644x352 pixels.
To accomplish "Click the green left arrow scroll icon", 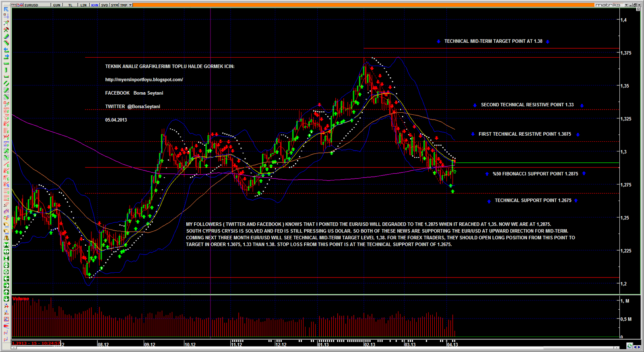I will (x=6, y=279).
